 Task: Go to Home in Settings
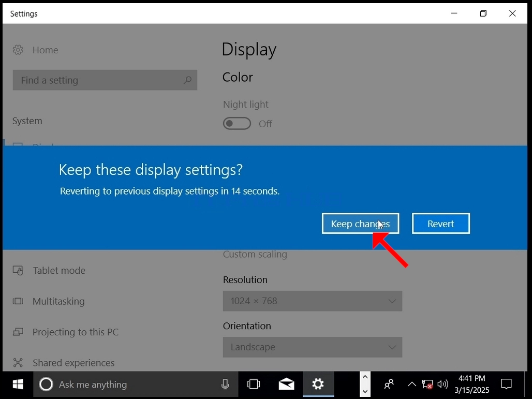click(x=45, y=50)
